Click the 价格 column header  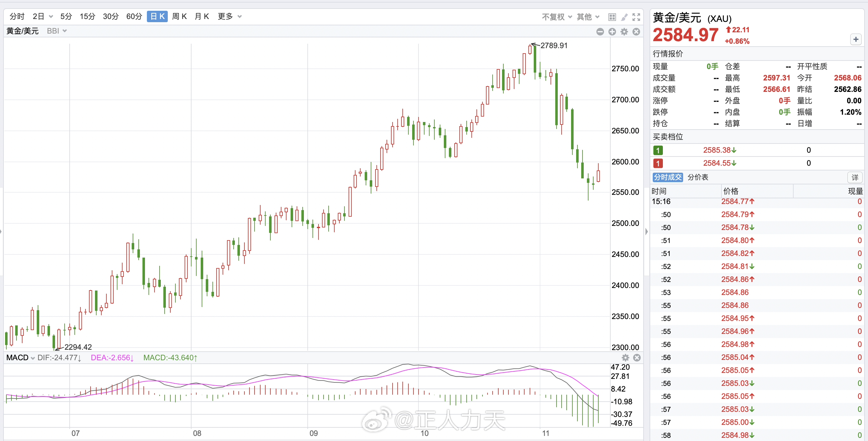click(x=731, y=191)
